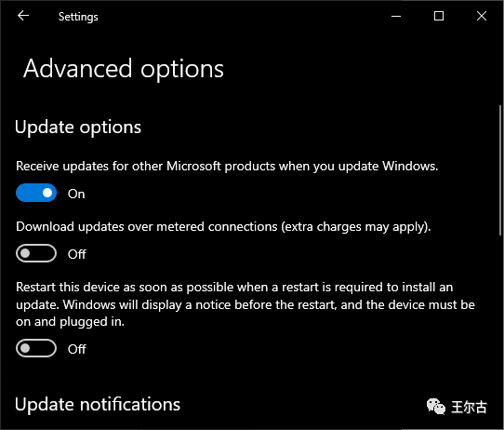
Task: Click the WeChat logo watermark
Action: (x=435, y=406)
